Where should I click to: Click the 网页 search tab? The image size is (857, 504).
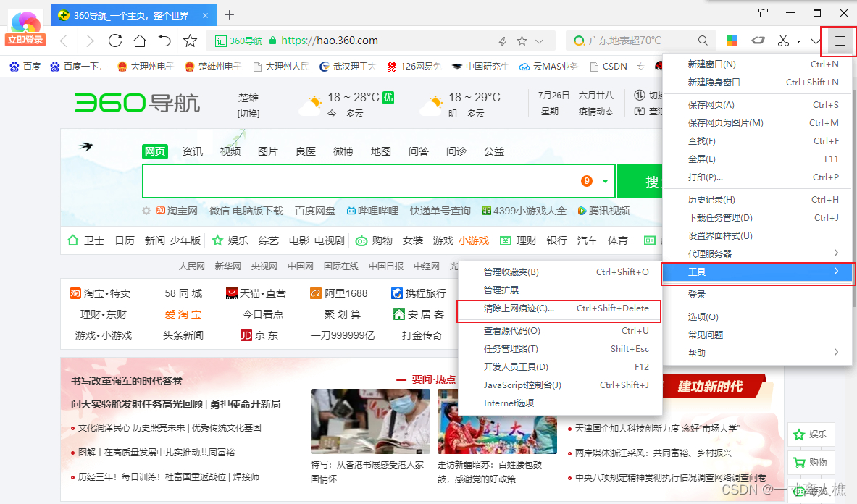point(155,152)
